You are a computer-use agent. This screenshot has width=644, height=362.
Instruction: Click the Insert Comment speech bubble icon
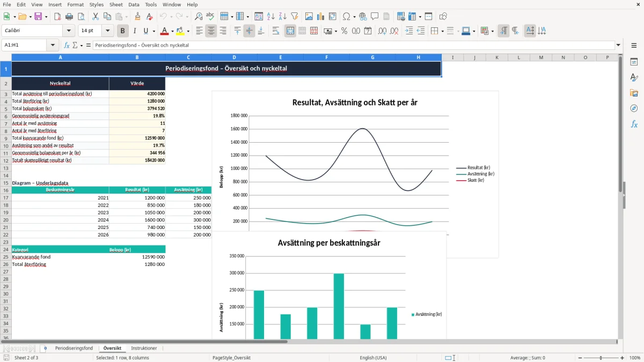[x=375, y=17]
